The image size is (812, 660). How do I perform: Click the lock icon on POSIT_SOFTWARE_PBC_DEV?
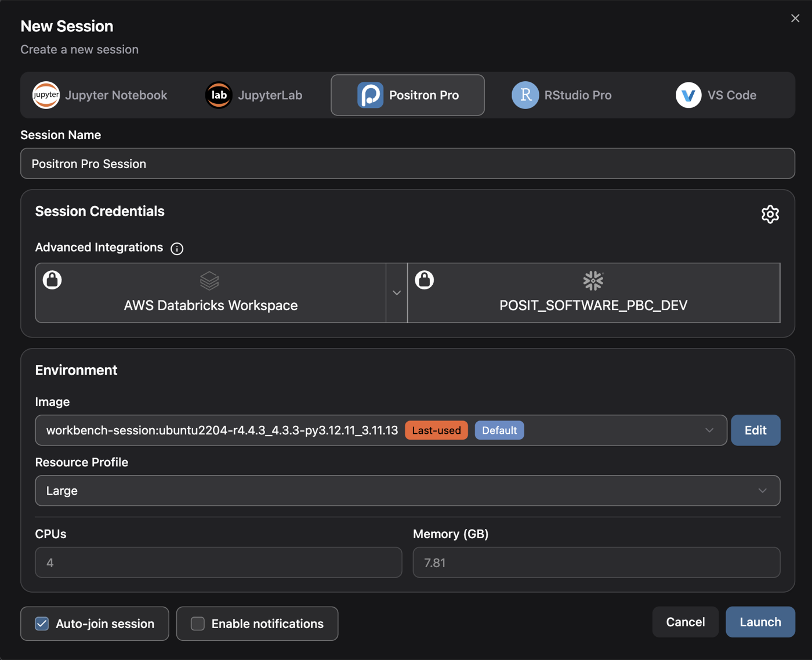[424, 280]
